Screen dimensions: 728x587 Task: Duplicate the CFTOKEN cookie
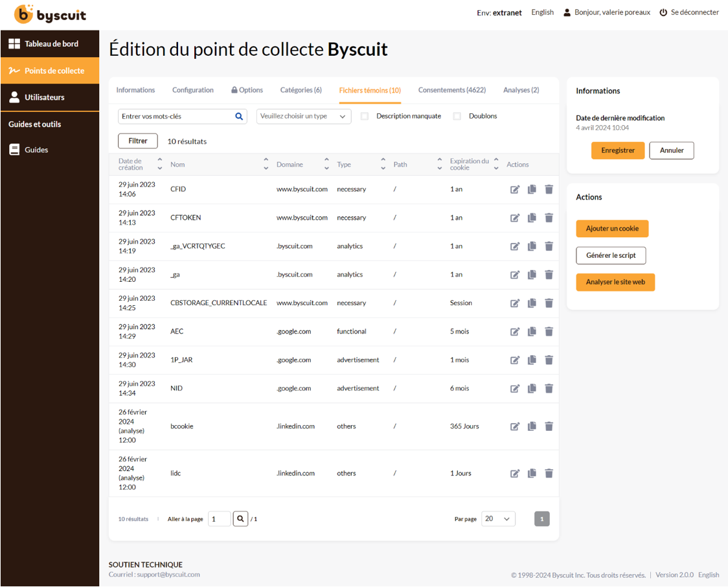pos(532,217)
